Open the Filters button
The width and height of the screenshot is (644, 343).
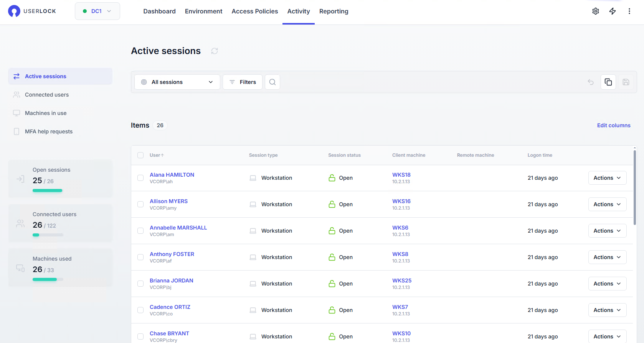coord(243,82)
